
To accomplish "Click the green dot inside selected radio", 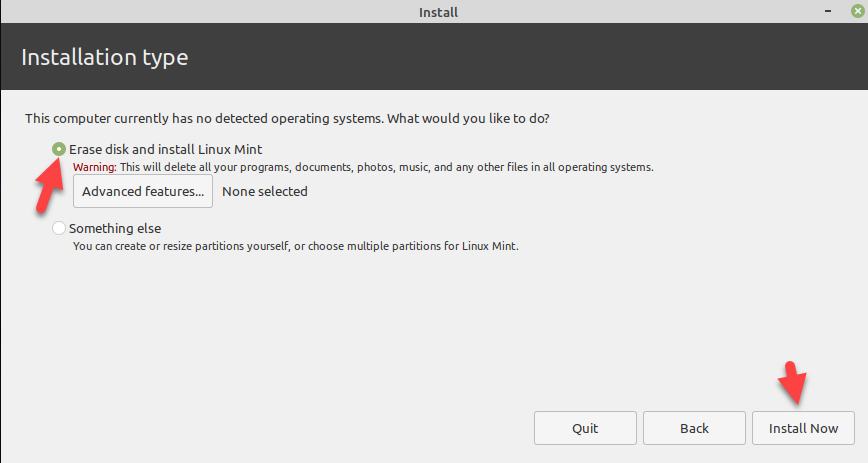I will [x=59, y=149].
